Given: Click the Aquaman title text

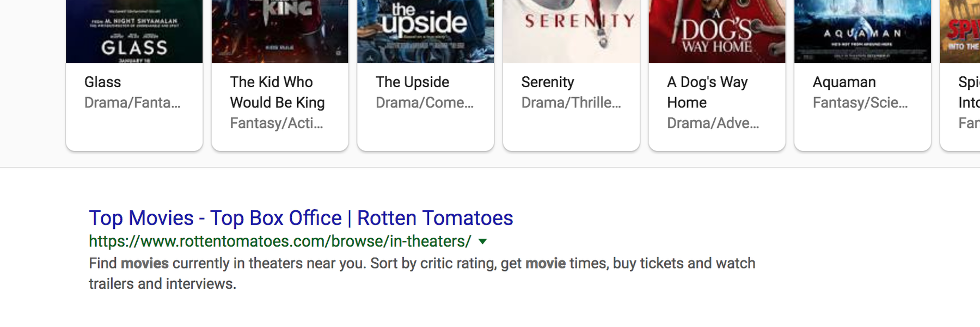Looking at the screenshot, I should pos(844,82).
